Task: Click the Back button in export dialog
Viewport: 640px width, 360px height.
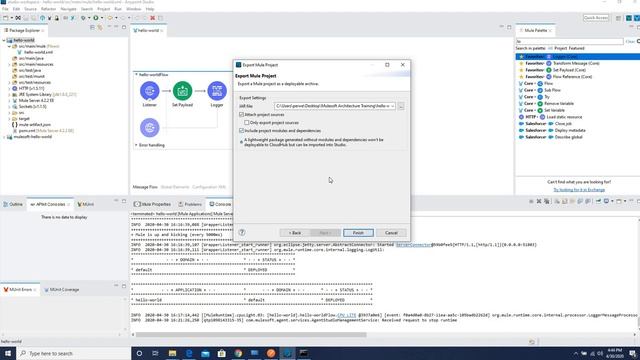Action: click(295, 233)
